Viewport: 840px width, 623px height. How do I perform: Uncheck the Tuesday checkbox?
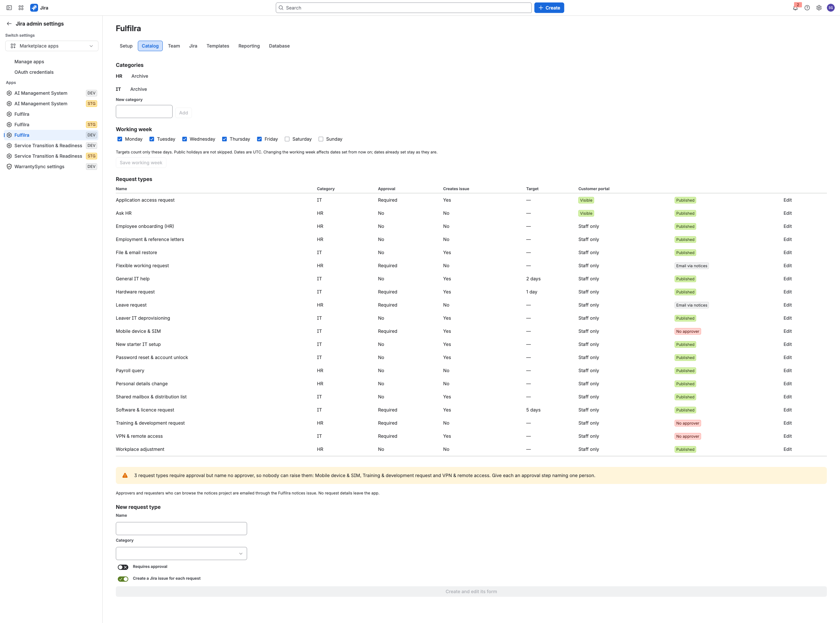152,139
